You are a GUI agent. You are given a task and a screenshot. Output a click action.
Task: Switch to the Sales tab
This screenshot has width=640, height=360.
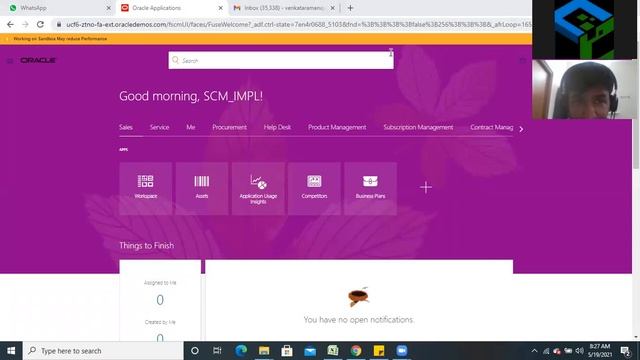(126, 127)
